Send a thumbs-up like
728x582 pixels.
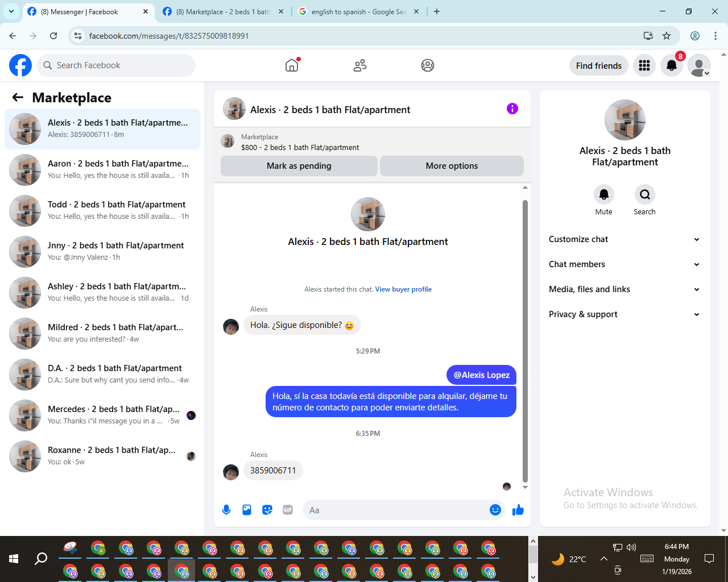tap(518, 510)
